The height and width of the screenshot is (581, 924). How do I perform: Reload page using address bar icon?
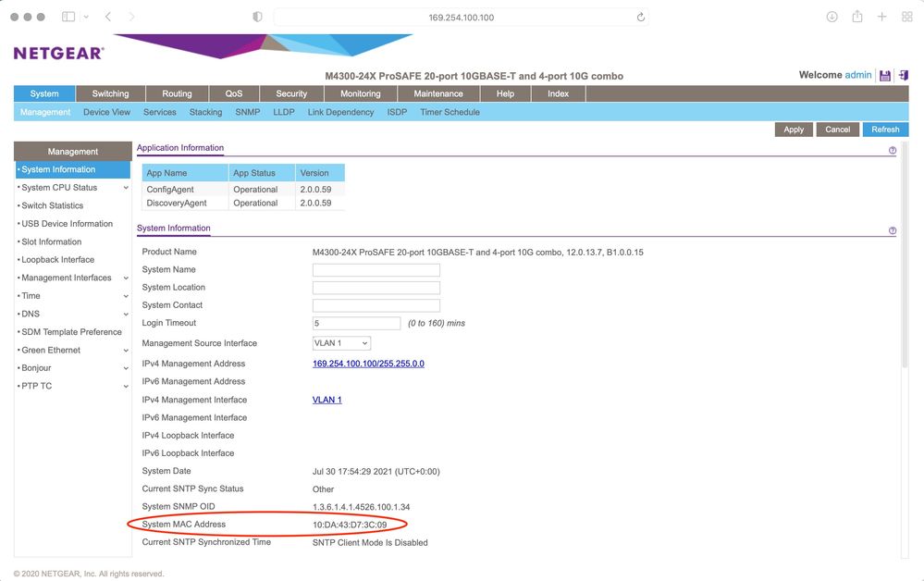pyautogui.click(x=640, y=17)
